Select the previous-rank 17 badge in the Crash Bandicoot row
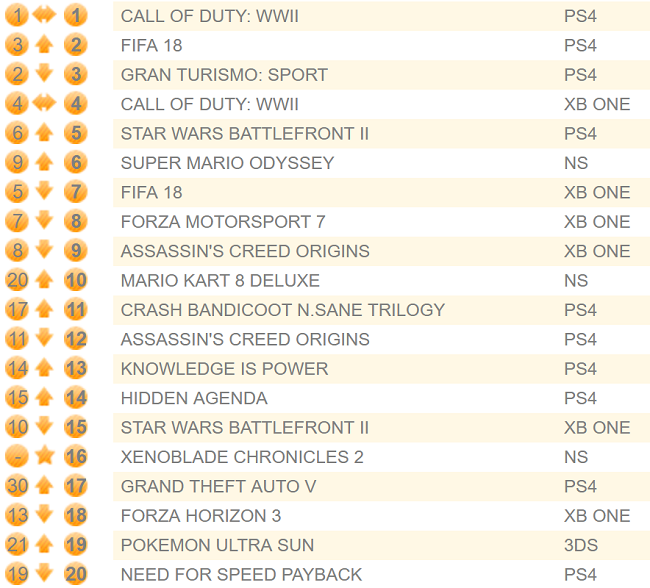650x588 pixels. 17,310
